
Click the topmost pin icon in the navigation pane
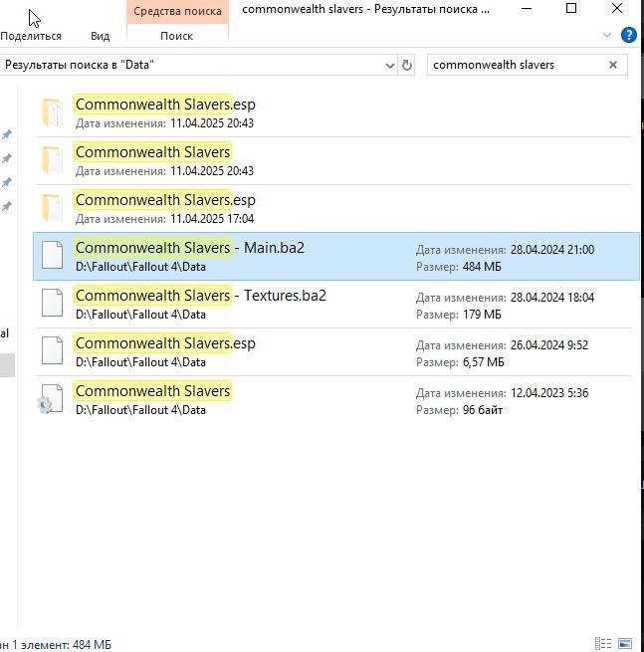point(7,134)
